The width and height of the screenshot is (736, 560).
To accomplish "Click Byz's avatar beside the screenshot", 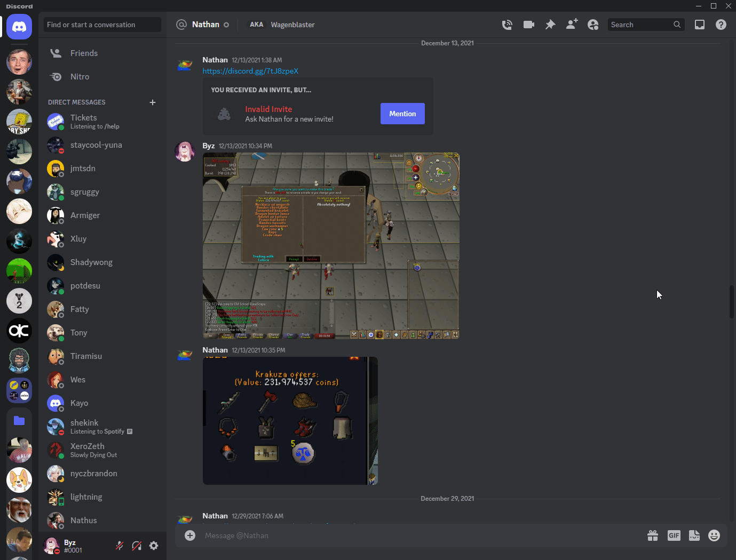I will click(185, 151).
